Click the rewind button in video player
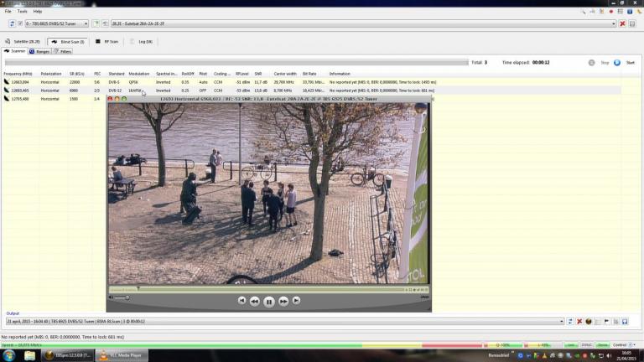Screen dimensions: 644x362 pyautogui.click(x=255, y=301)
